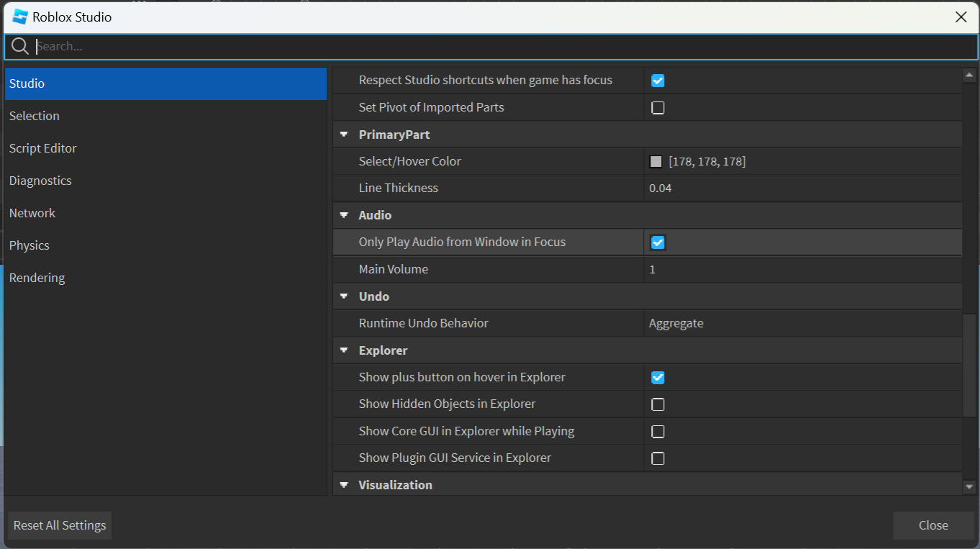Click the Line Thickness property label

click(399, 189)
